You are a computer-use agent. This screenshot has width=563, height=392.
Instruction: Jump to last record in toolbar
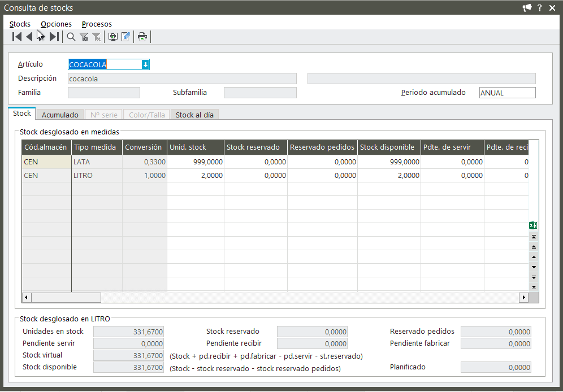click(54, 37)
